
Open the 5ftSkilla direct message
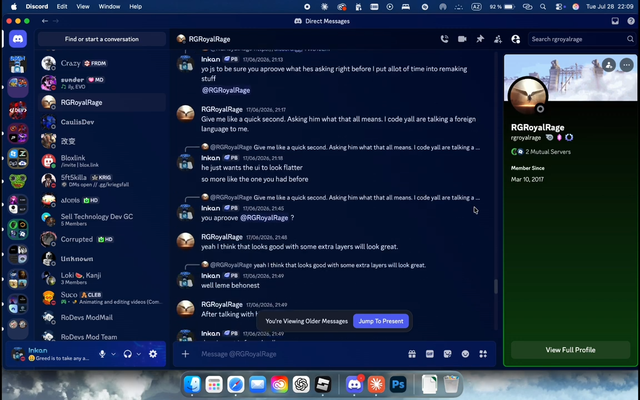click(x=102, y=180)
